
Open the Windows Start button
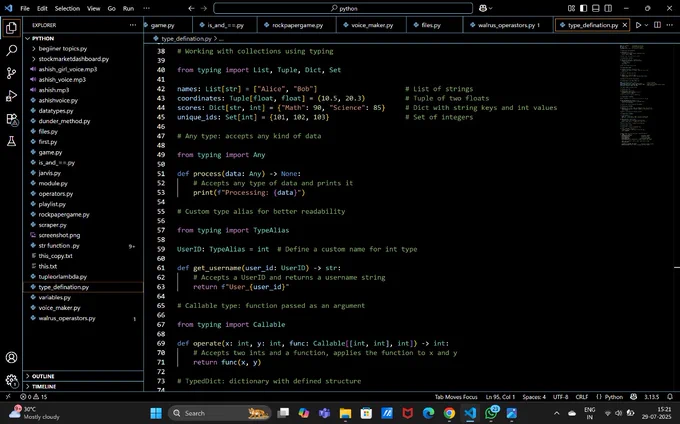coord(156,413)
